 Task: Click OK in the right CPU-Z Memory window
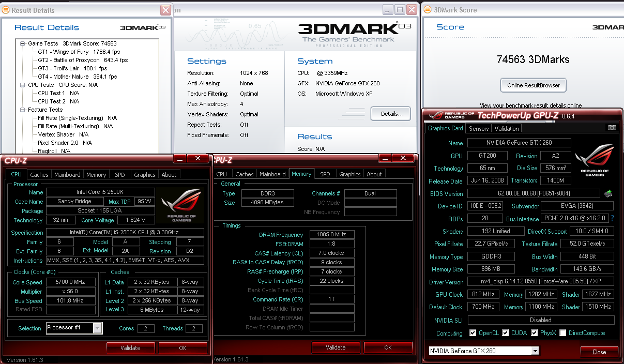pos(388,347)
